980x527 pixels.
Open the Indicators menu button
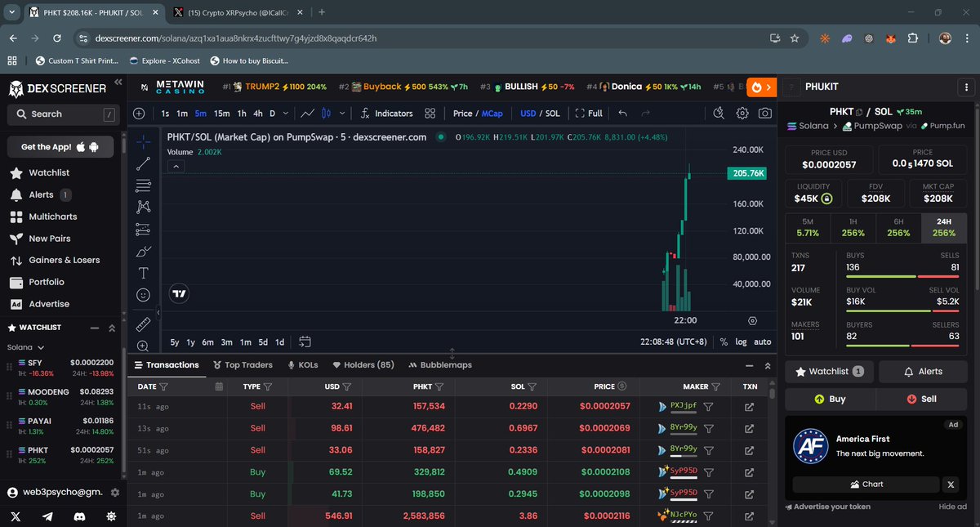pyautogui.click(x=386, y=114)
